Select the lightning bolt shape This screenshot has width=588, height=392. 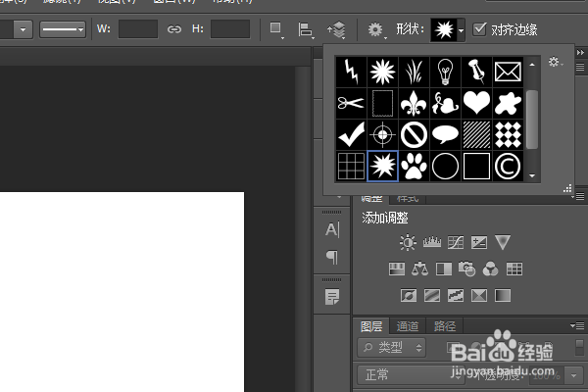pyautogui.click(x=351, y=72)
